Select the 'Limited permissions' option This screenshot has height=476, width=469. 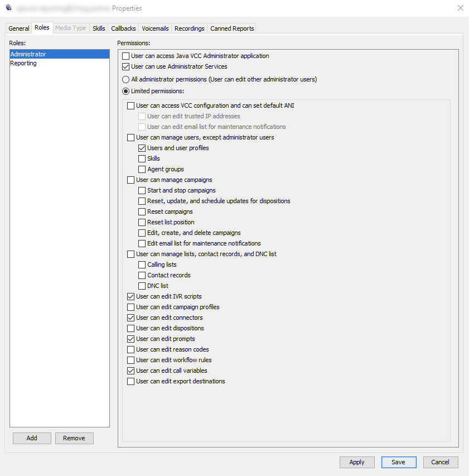pyautogui.click(x=125, y=91)
